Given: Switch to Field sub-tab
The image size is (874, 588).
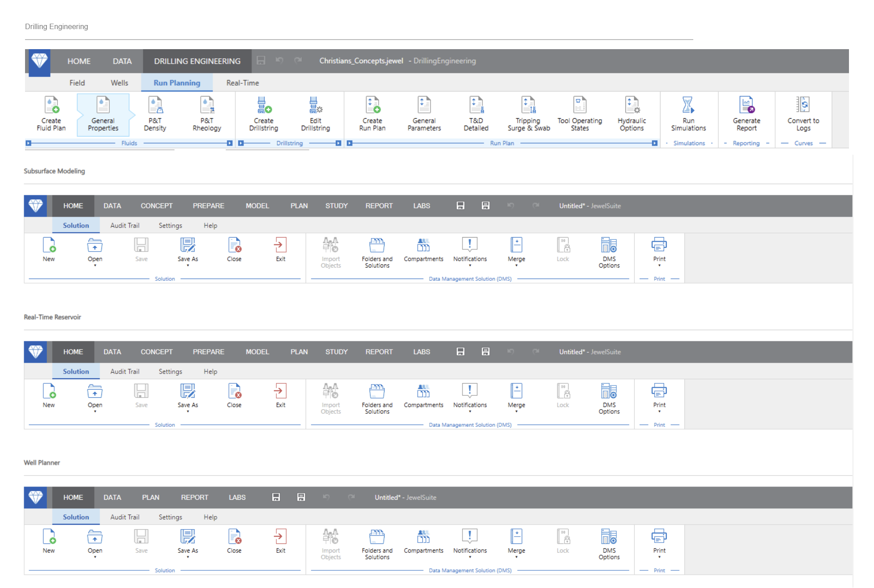Looking at the screenshot, I should point(77,83).
